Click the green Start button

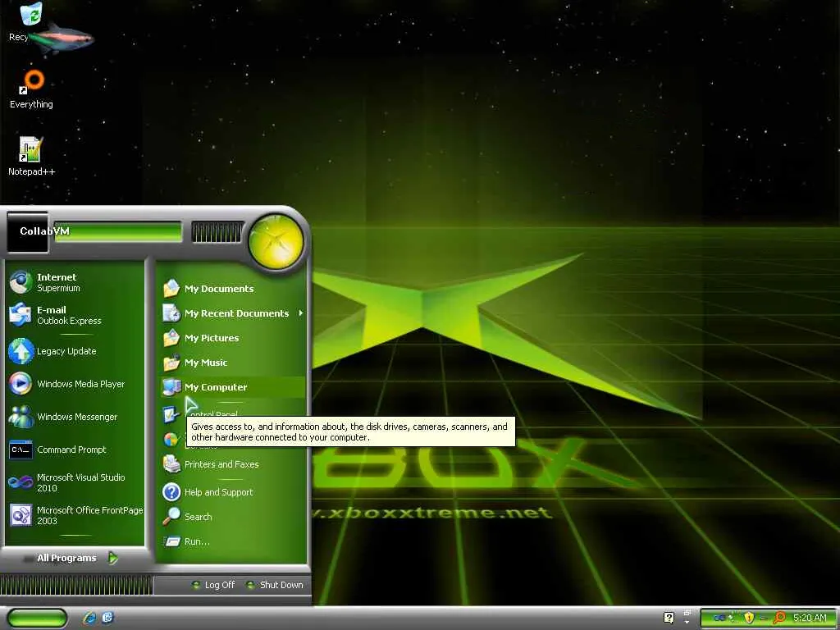[x=38, y=618]
